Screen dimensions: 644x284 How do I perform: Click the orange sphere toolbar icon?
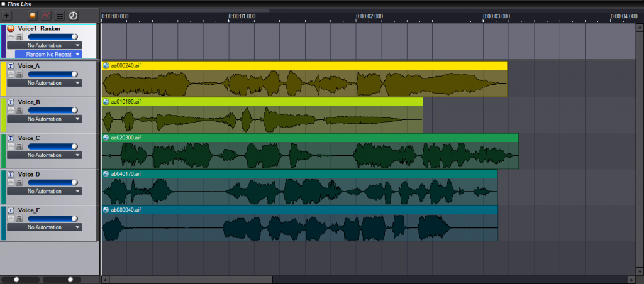[x=33, y=16]
